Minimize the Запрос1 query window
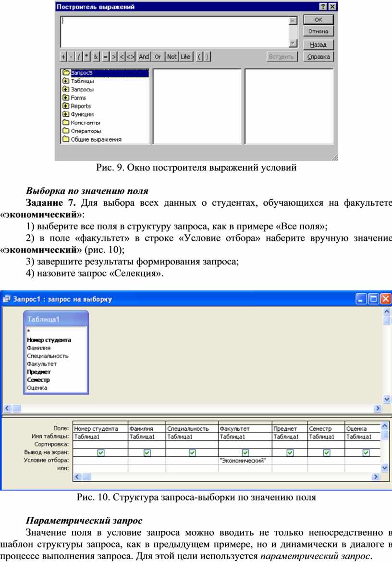Viewport: 392px width, 562px height. tap(361, 299)
